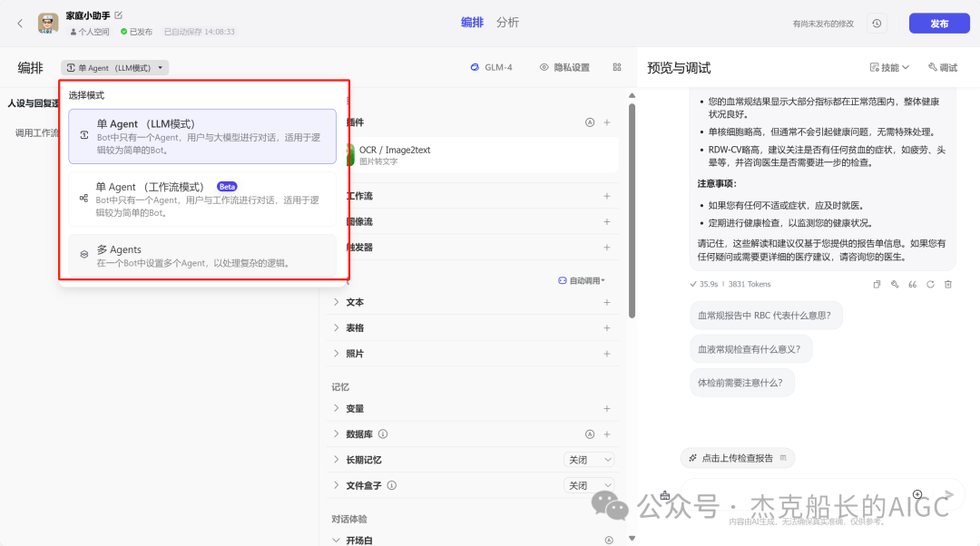Add a database with the 数据库 plus
Screen dimensions: 980x546
tap(607, 434)
